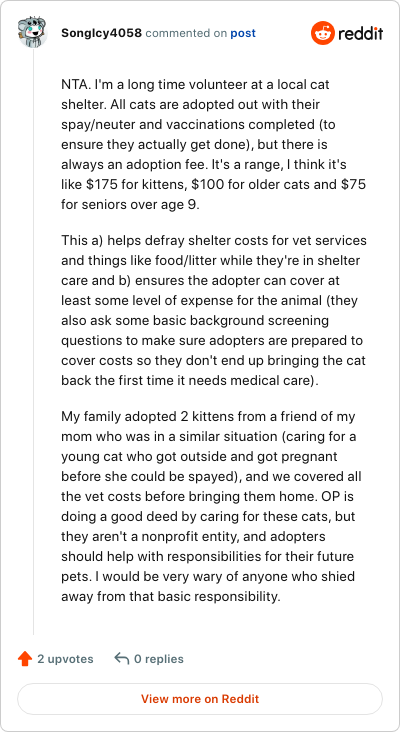400x732 pixels.
Task: Click "questions to make sure adopters" line
Action: (x=213, y=341)
